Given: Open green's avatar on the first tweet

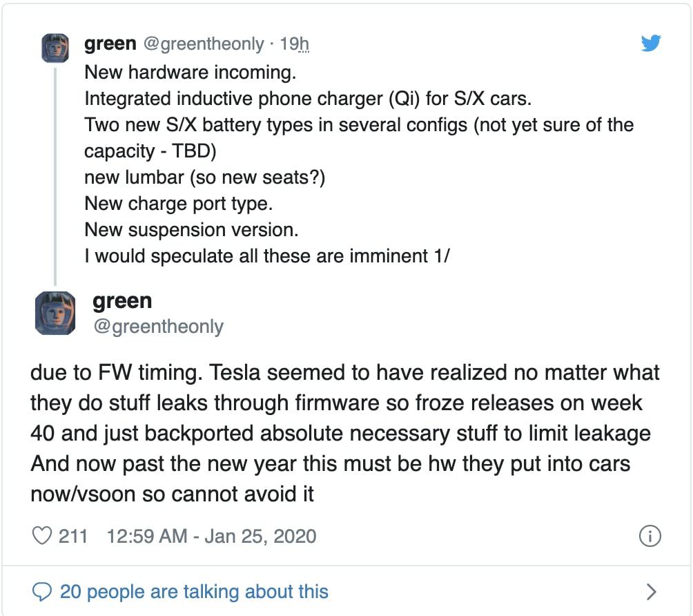Looking at the screenshot, I should tap(55, 48).
